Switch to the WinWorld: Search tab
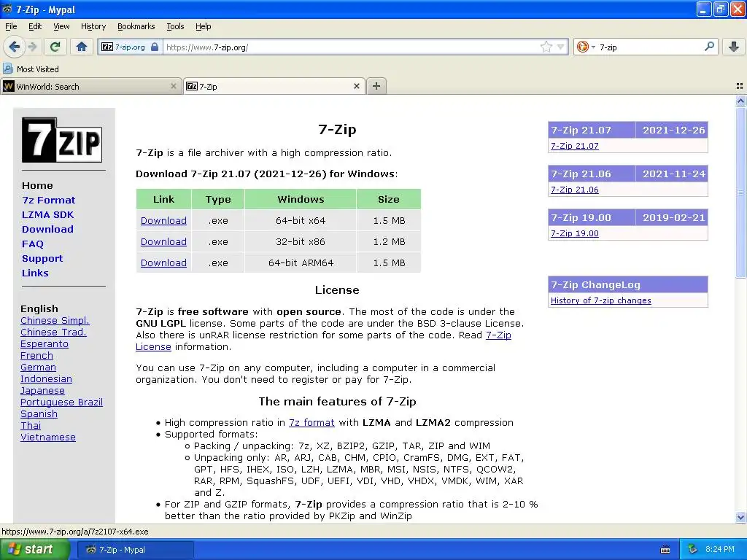The image size is (747, 560). click(x=90, y=86)
